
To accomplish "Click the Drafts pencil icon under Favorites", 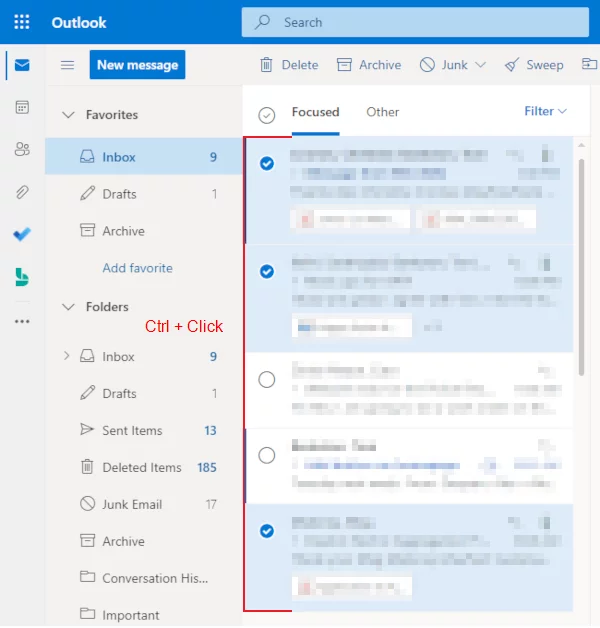I will coord(87,193).
